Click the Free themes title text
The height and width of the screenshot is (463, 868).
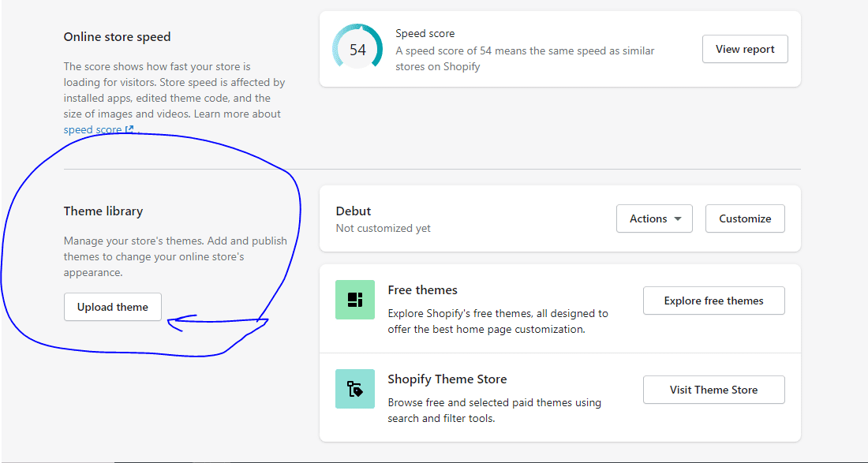coord(423,290)
